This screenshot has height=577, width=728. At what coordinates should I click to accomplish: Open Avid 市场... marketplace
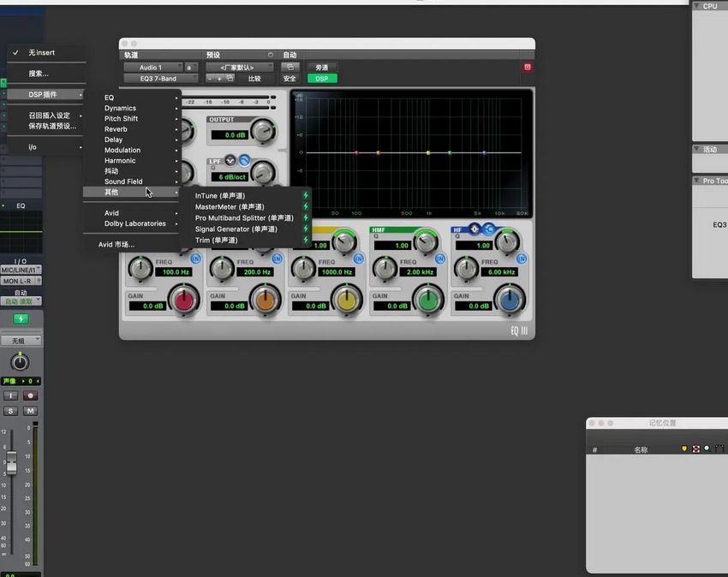(131, 244)
